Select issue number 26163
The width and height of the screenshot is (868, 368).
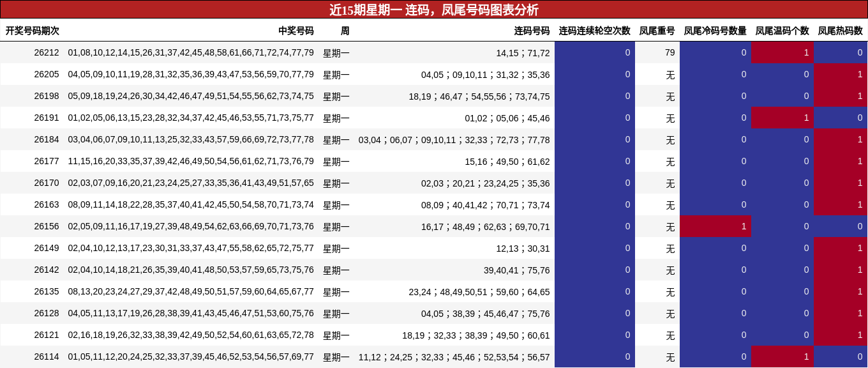pyautogui.click(x=47, y=204)
